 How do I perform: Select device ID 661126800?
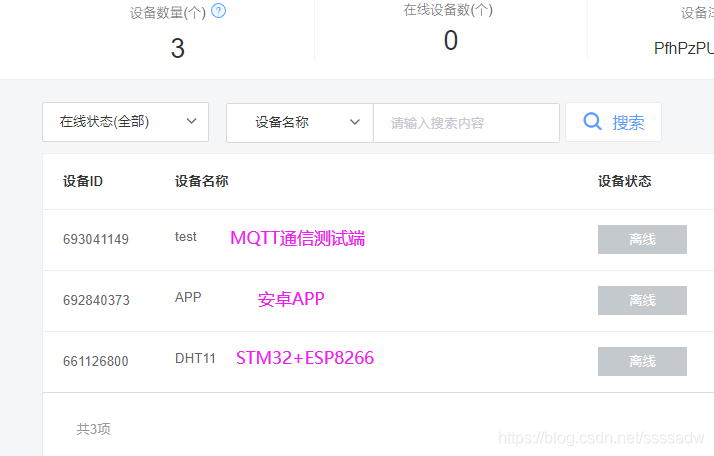click(x=96, y=361)
